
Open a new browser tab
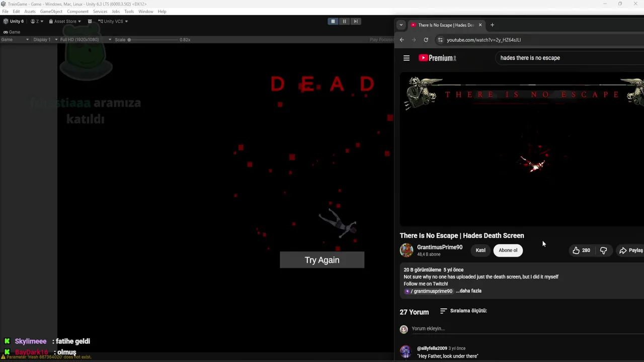pos(492,25)
